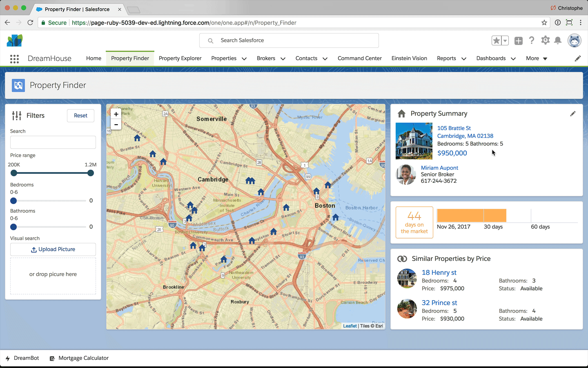This screenshot has height=368, width=588.
Task: Click the DreamHouse logo in header
Action: tap(15, 40)
